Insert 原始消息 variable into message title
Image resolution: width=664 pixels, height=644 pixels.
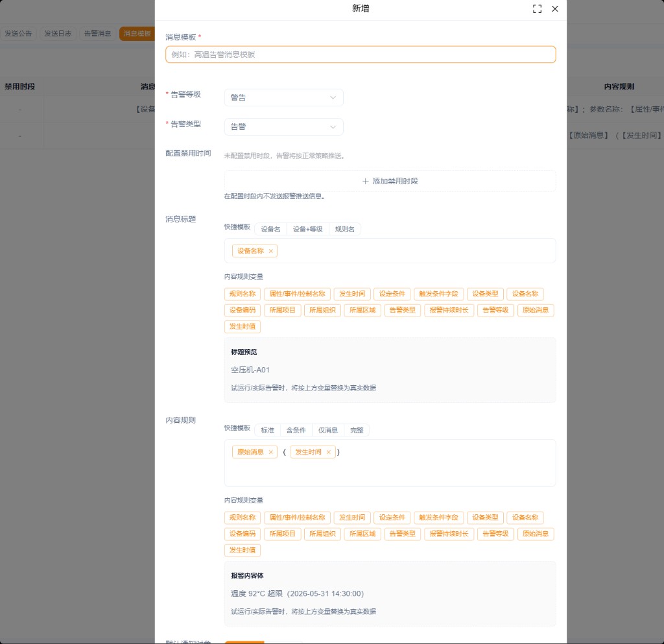535,310
